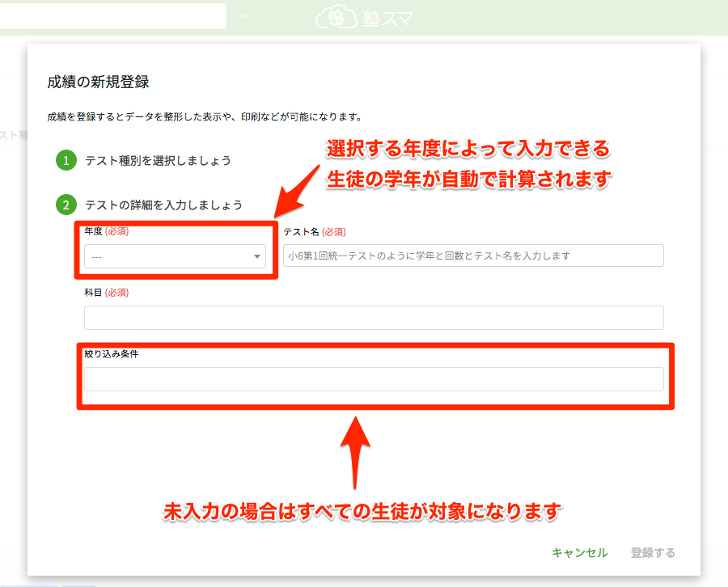728x587 pixels.
Task: Click the 成績の新規登録 dialog title
Action: point(97,81)
